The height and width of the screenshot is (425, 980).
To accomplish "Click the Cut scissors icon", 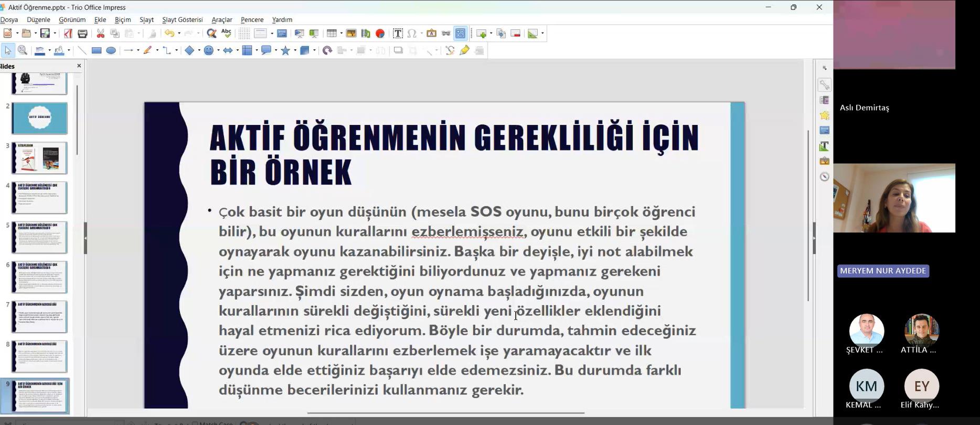I will [x=100, y=34].
